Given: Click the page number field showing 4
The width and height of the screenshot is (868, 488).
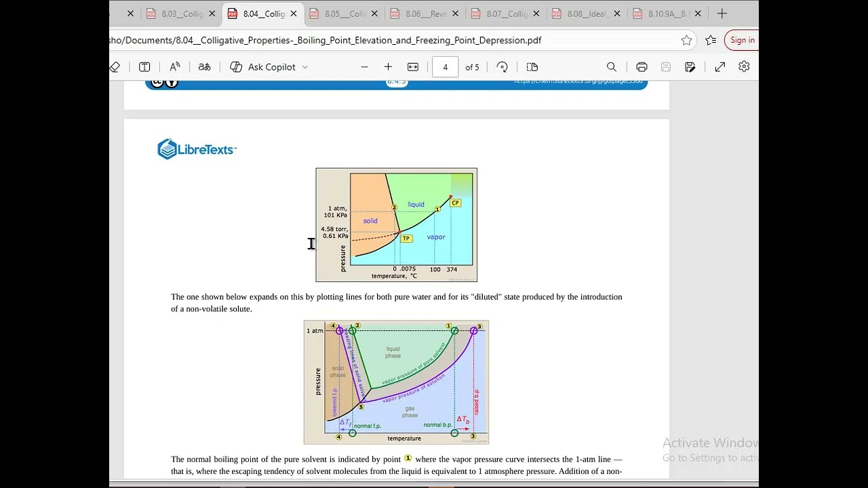Looking at the screenshot, I should [445, 66].
